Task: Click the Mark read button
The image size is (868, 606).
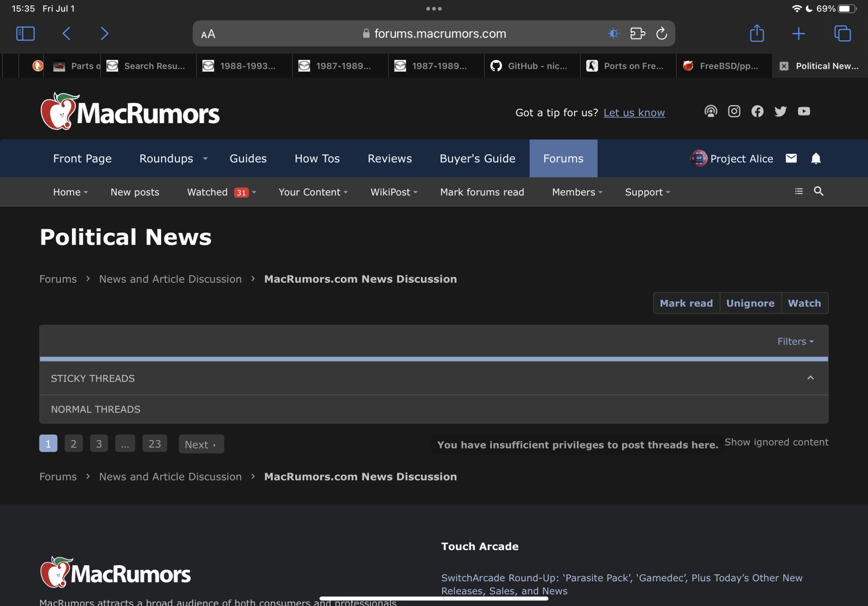Action: coord(686,303)
